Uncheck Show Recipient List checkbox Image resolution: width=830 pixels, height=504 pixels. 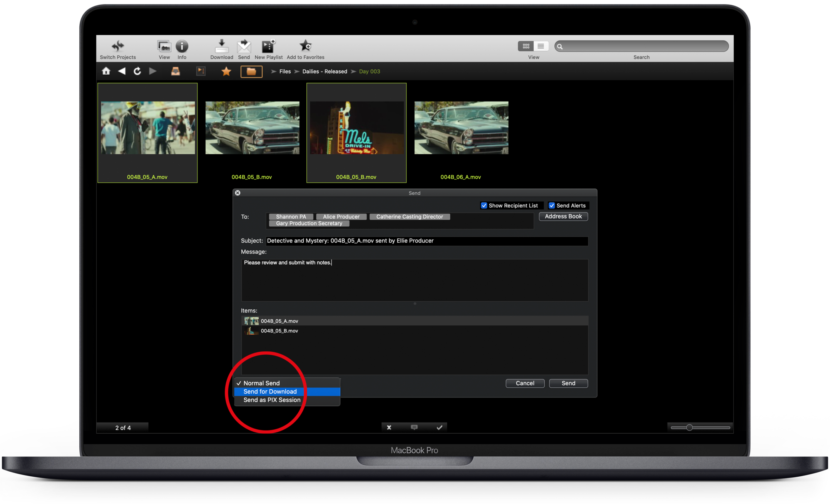click(x=484, y=205)
